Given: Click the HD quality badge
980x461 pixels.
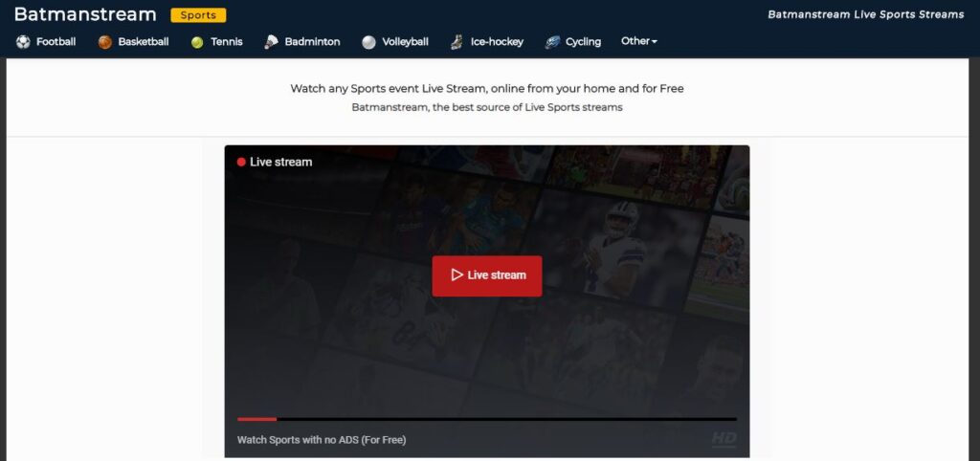Looking at the screenshot, I should (x=724, y=438).
